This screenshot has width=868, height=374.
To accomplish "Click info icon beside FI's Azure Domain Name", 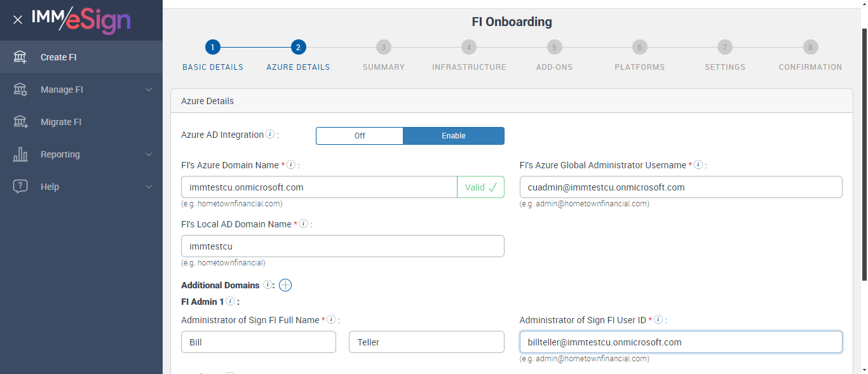I will [x=291, y=165].
